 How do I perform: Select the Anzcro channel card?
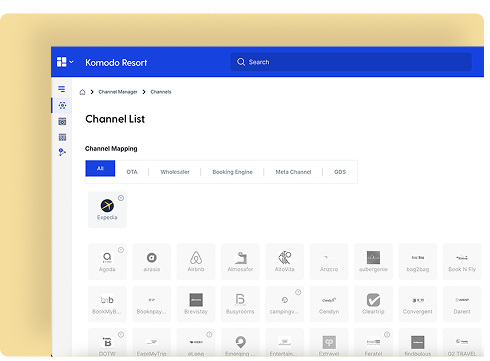(329, 262)
